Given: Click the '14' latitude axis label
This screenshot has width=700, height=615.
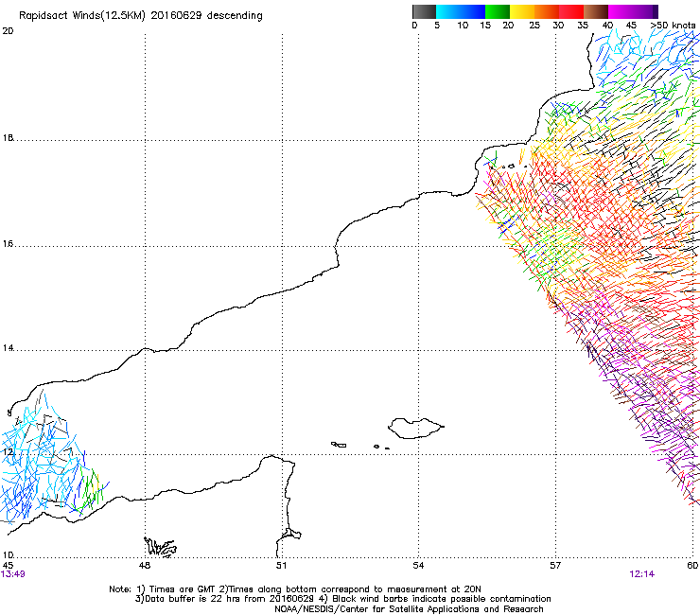Looking at the screenshot, I should (x=8, y=348).
